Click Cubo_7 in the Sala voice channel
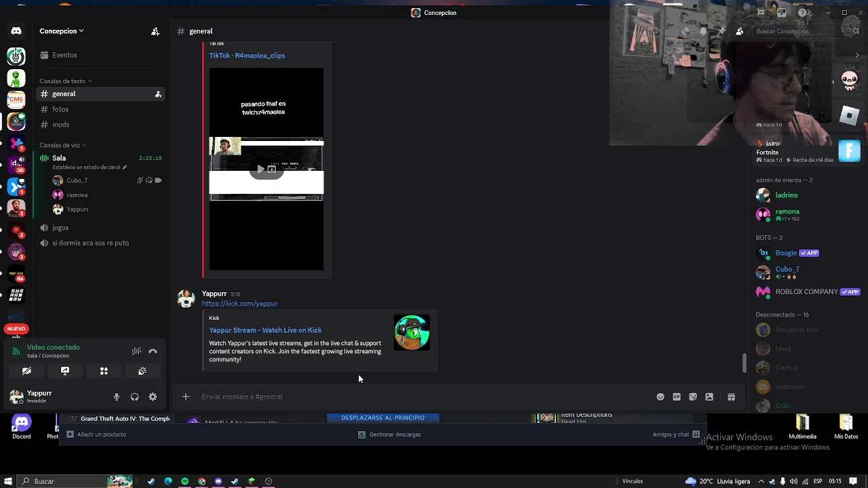The image size is (868, 488). click(x=77, y=180)
